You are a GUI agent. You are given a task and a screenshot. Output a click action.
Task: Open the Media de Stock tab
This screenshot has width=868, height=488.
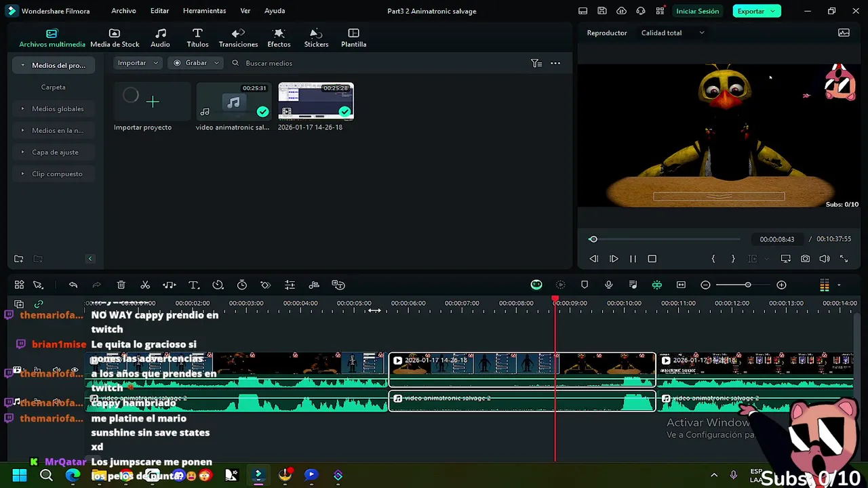coord(115,38)
